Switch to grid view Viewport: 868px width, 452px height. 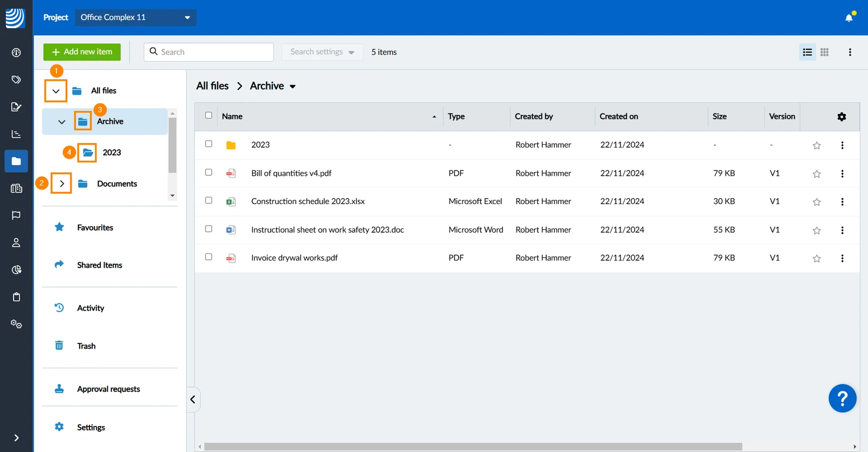pos(825,52)
